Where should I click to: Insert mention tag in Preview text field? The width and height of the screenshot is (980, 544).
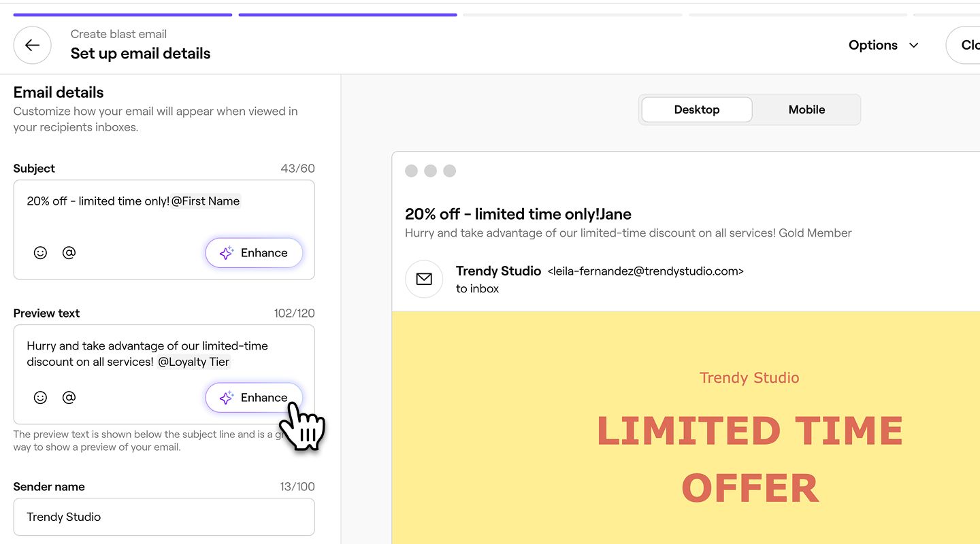69,398
